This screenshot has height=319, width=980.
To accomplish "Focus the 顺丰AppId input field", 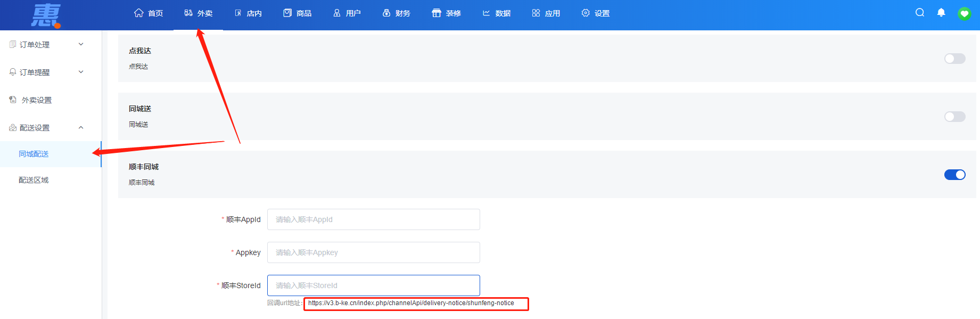I will click(374, 219).
